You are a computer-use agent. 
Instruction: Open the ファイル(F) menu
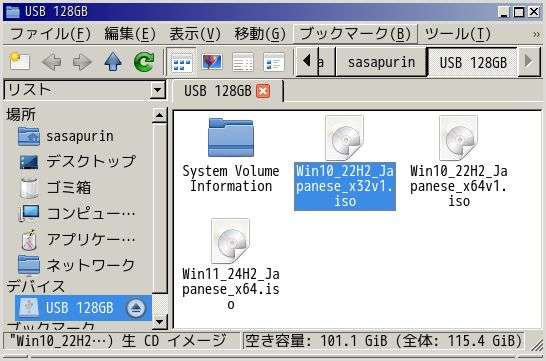[50, 34]
